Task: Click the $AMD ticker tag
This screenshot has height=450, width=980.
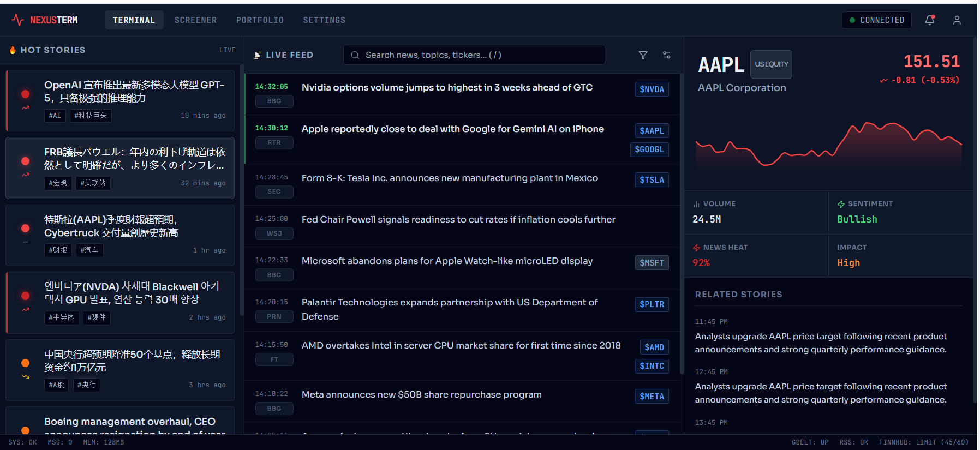Action: click(x=654, y=347)
